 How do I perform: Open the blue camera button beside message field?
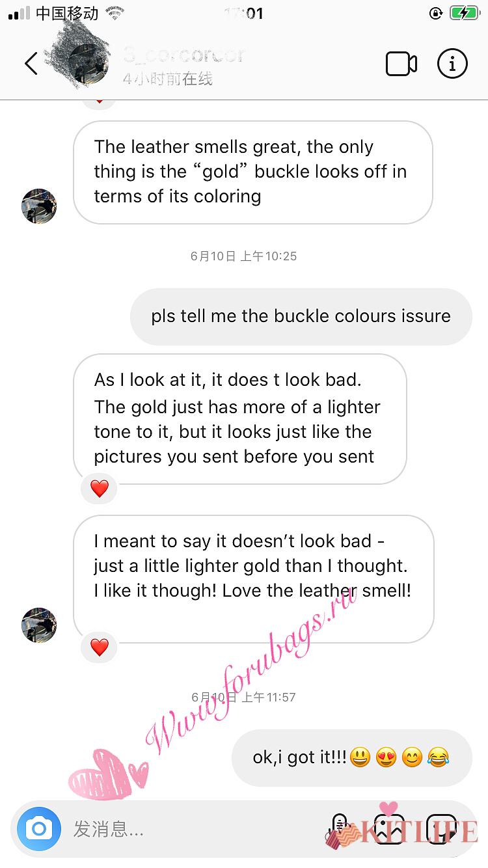click(x=39, y=829)
